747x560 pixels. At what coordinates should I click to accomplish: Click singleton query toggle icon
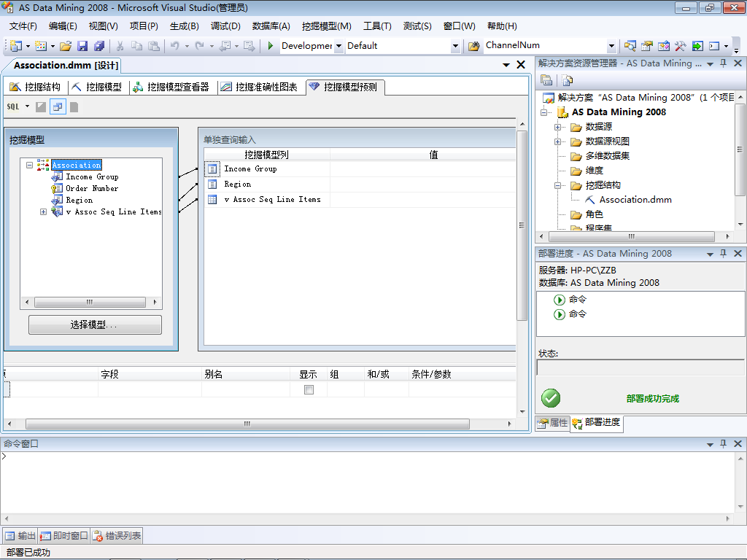(x=58, y=107)
